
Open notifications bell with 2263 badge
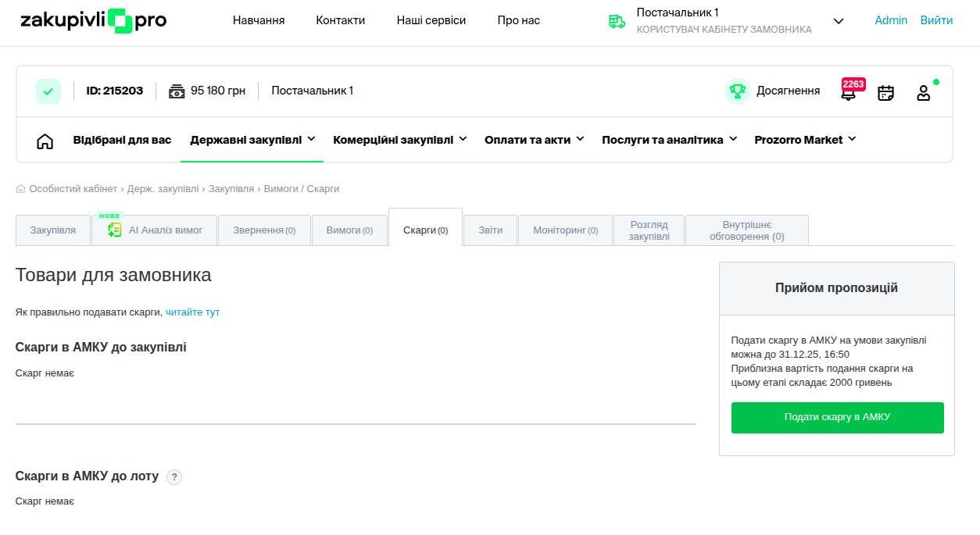pyautogui.click(x=848, y=94)
